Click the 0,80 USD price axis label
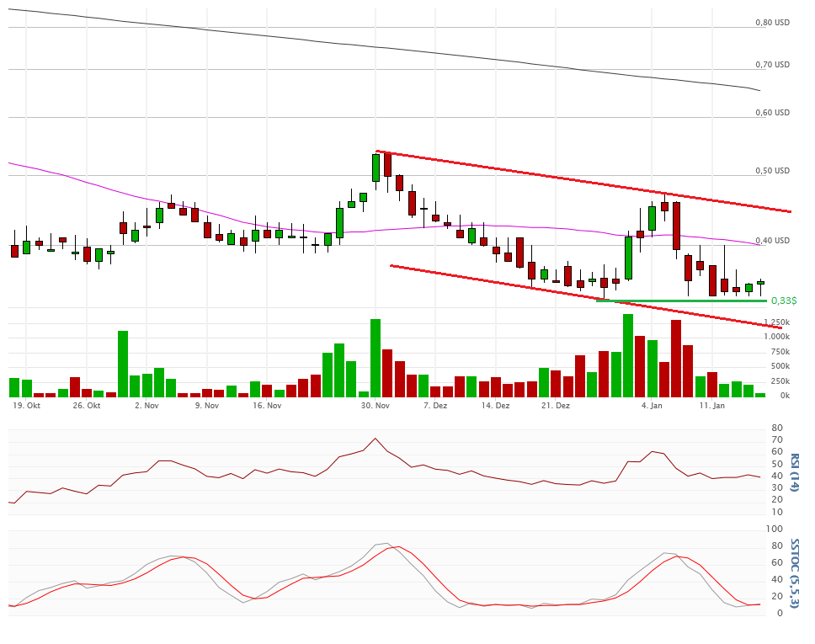 point(772,23)
